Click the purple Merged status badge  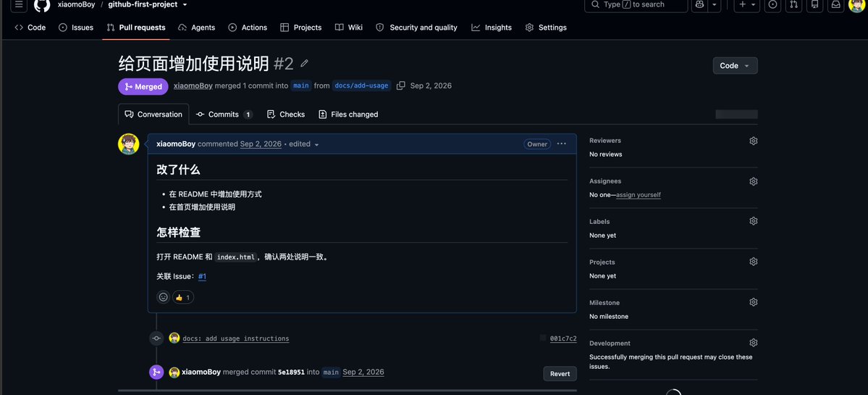point(143,86)
